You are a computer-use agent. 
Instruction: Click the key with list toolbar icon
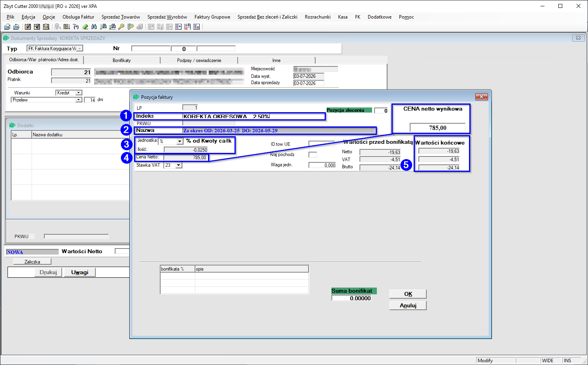[130, 27]
